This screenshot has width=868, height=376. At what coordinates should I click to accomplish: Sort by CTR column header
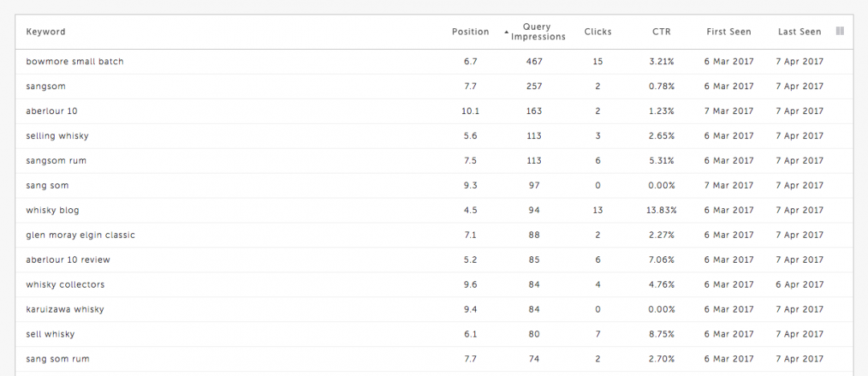[x=661, y=32]
